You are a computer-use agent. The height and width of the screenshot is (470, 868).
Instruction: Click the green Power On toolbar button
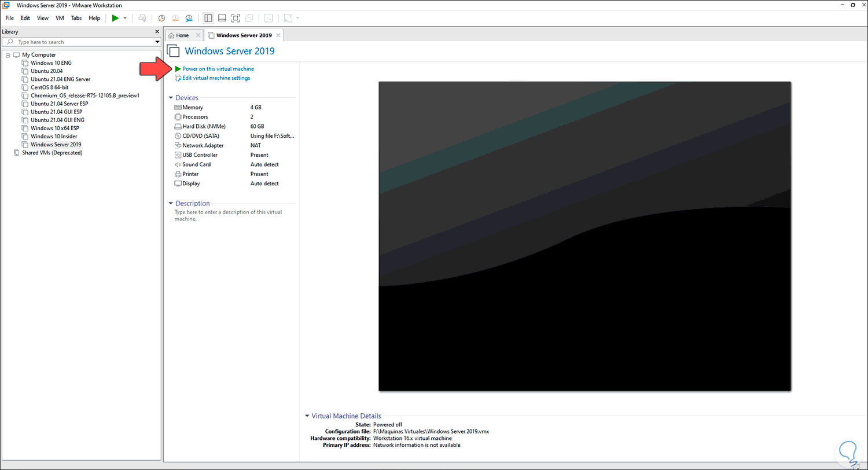[x=115, y=18]
